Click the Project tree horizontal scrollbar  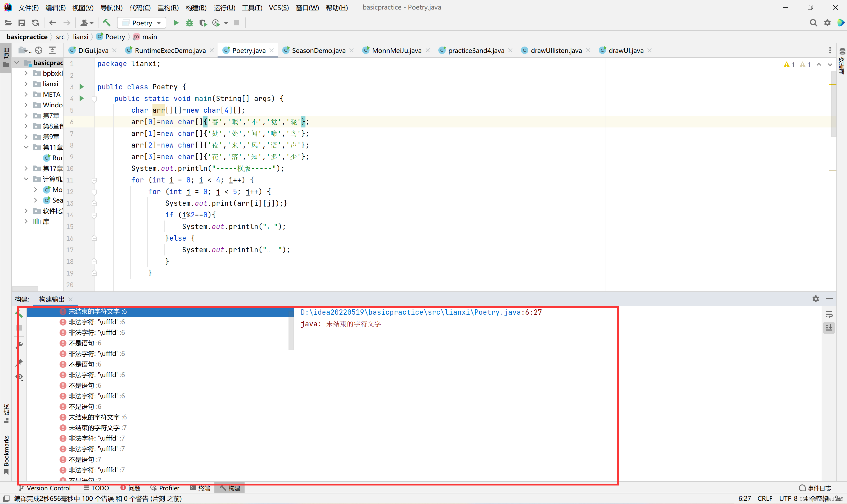click(25, 289)
